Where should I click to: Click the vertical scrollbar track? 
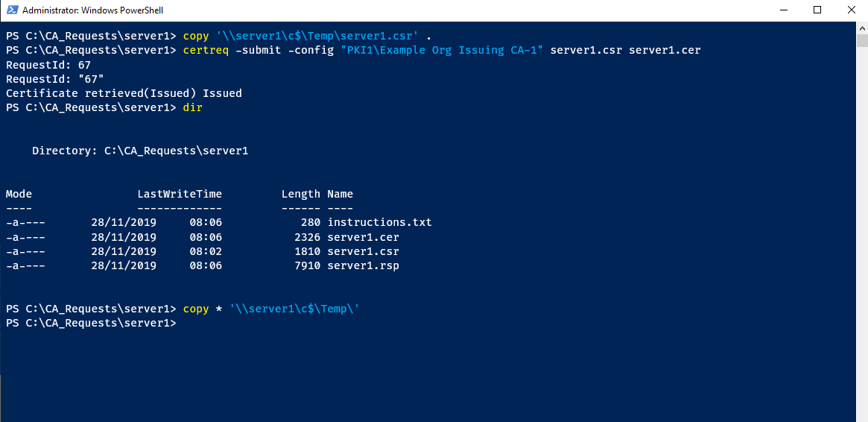click(x=861, y=224)
